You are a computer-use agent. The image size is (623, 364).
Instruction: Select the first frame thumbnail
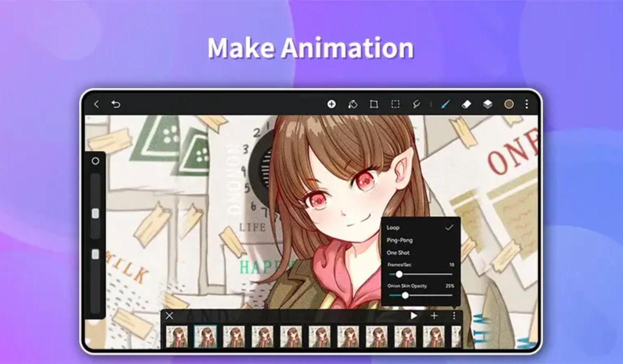(177, 337)
